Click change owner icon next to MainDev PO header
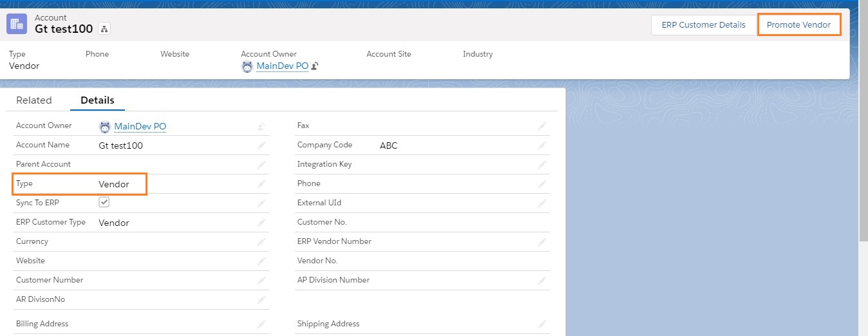The height and width of the screenshot is (336, 868). 316,66
